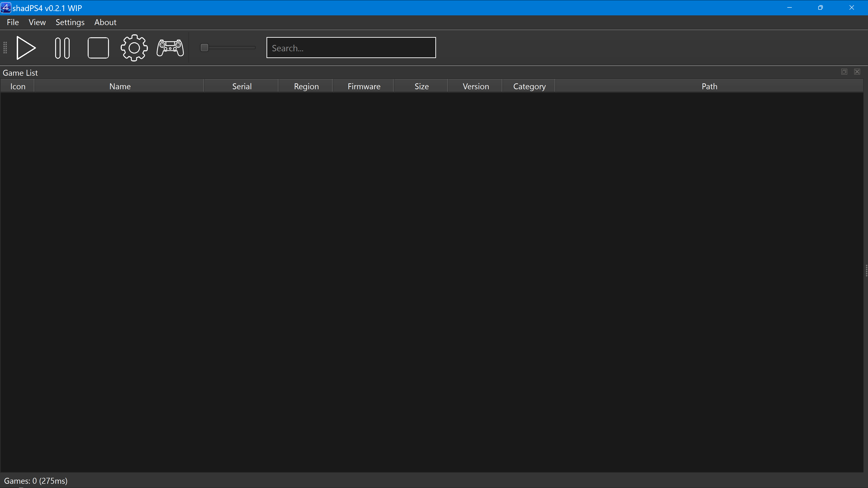Open the File menu
The image size is (868, 488).
click(13, 22)
